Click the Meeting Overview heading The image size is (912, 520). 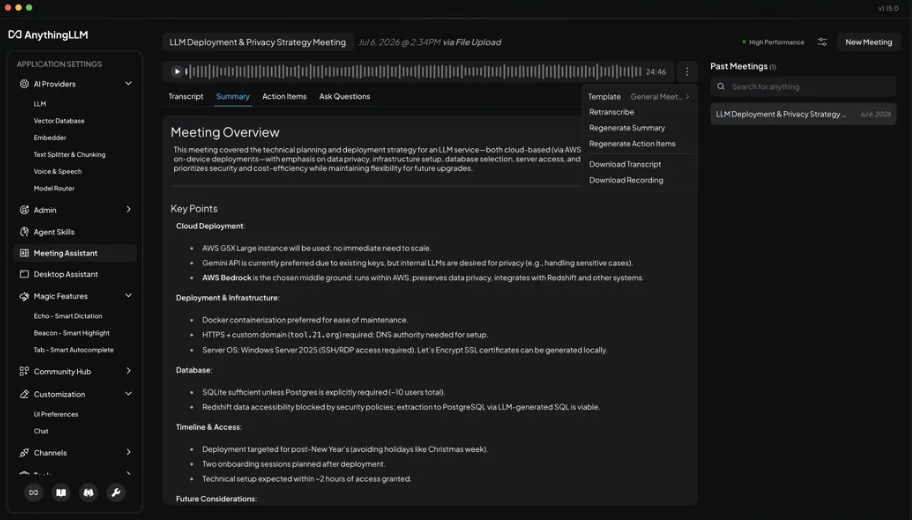coord(225,132)
